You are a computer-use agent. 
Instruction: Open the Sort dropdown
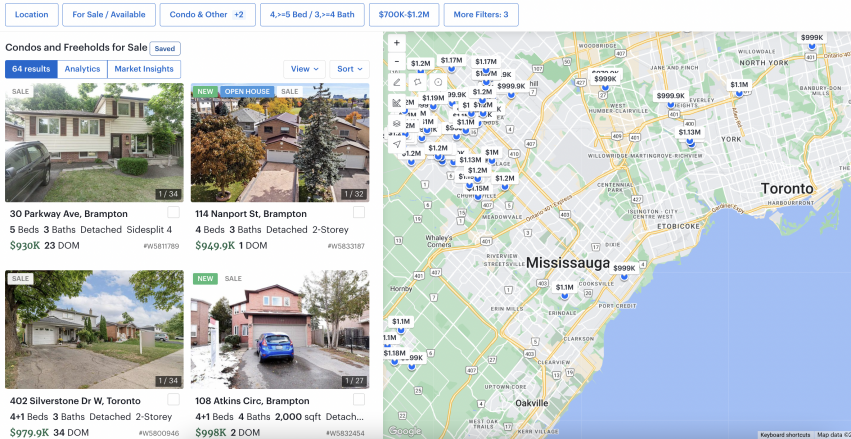tap(350, 69)
